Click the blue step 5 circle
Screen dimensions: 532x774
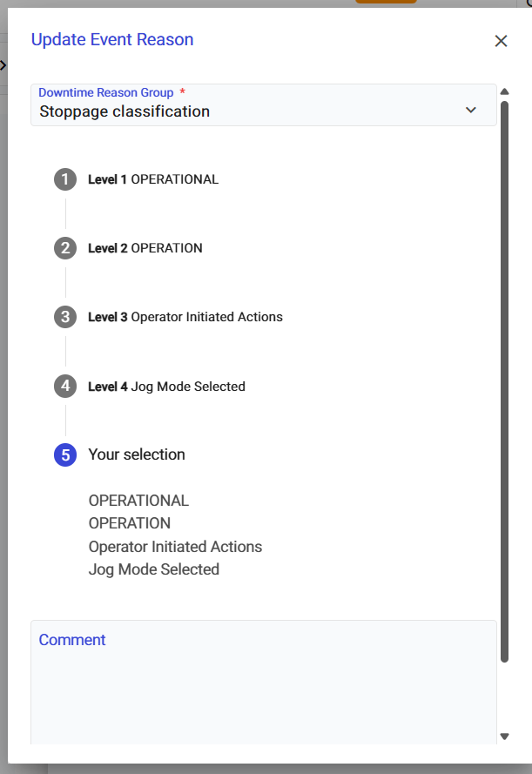click(65, 454)
